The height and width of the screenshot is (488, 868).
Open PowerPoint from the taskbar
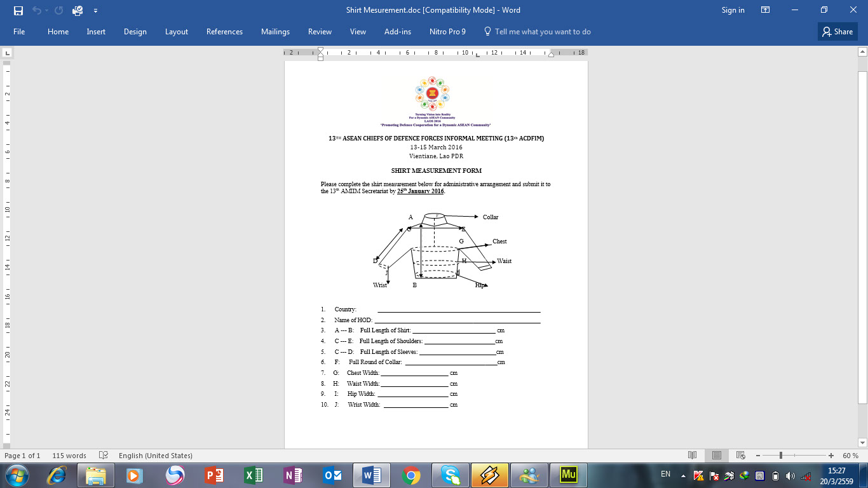pyautogui.click(x=214, y=475)
